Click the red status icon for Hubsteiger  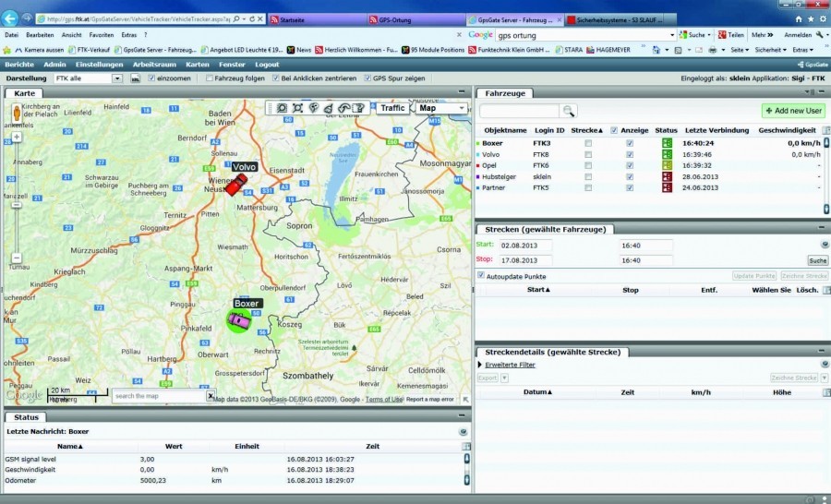click(x=665, y=176)
